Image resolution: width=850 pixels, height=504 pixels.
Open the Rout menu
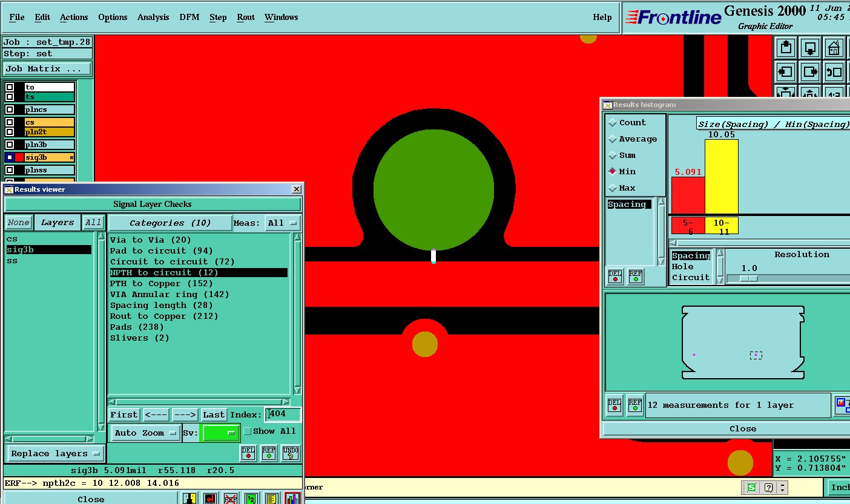point(246,17)
